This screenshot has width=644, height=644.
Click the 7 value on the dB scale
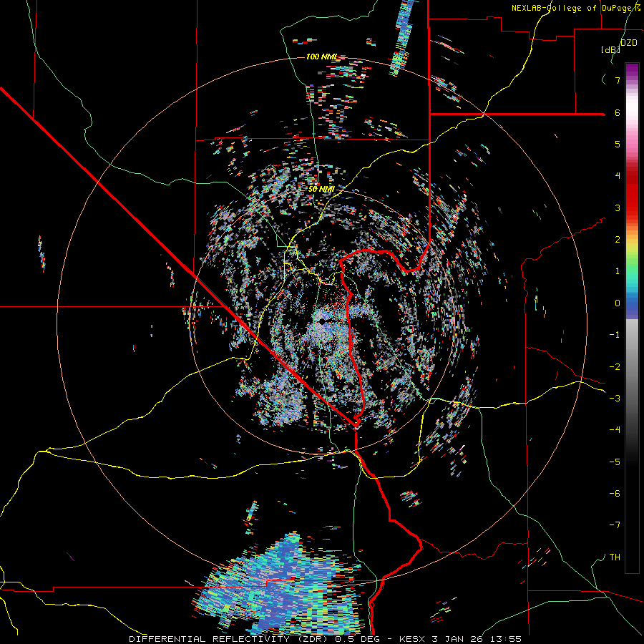pos(618,80)
